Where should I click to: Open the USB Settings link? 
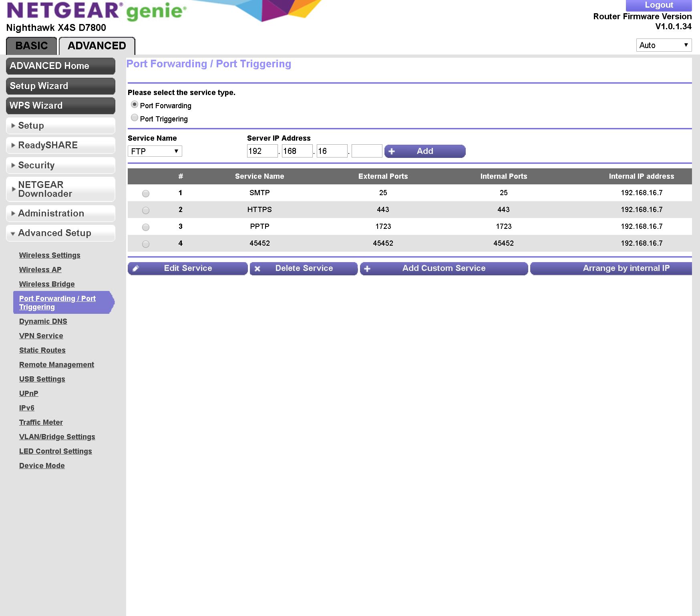(x=42, y=379)
